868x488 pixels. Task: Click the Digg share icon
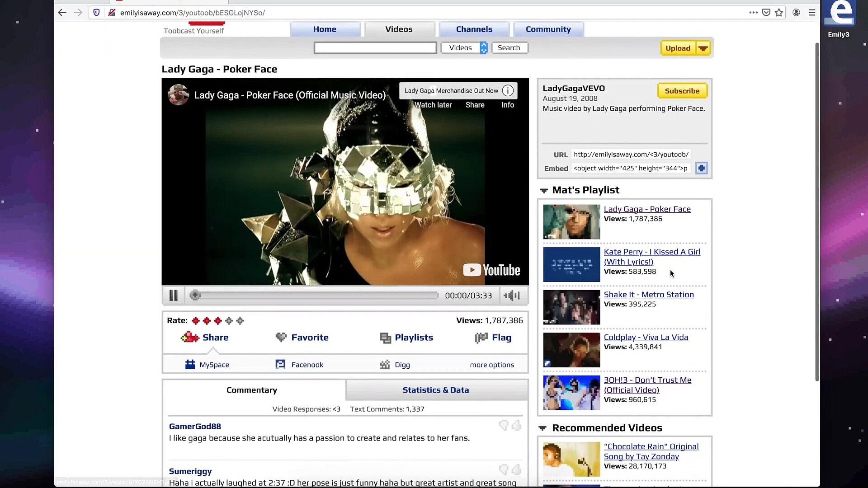pos(385,365)
